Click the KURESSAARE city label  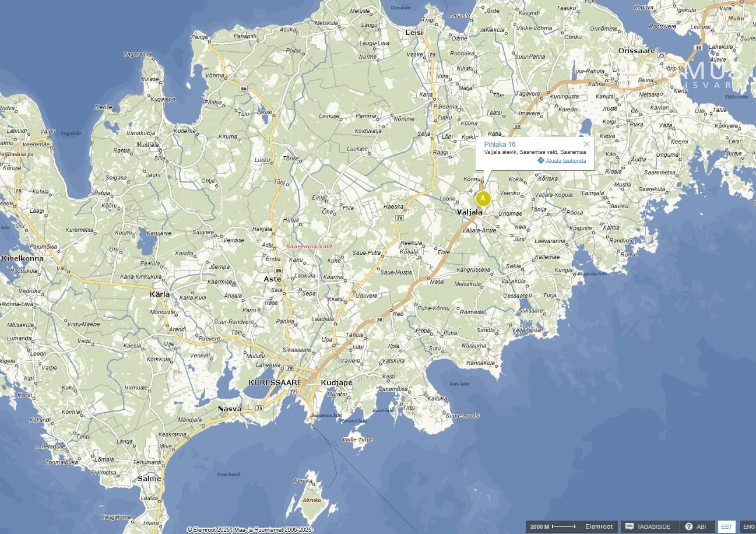pos(275,382)
